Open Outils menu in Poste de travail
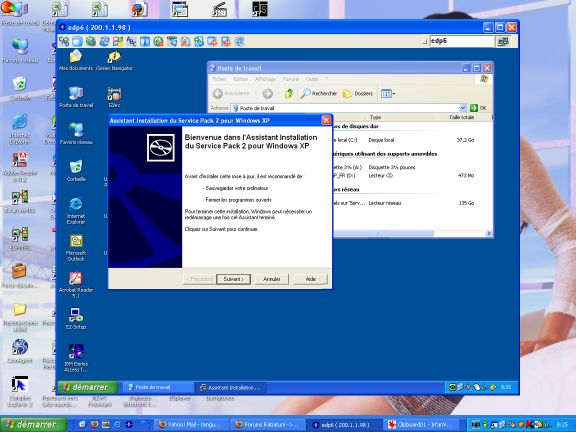The height and width of the screenshot is (432, 576). click(x=312, y=79)
